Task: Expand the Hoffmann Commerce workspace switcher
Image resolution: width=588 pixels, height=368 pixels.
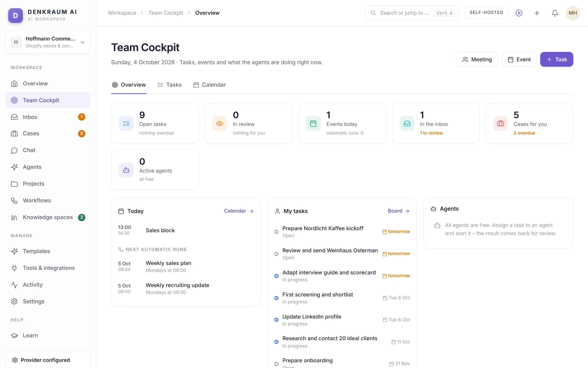Action: (48, 42)
